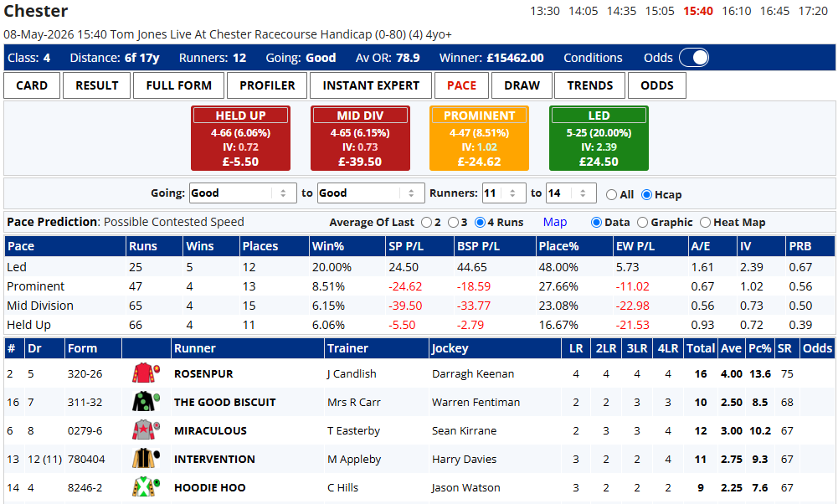838x504 pixels.
Task: Go to the 16:10 race
Action: [x=737, y=11]
